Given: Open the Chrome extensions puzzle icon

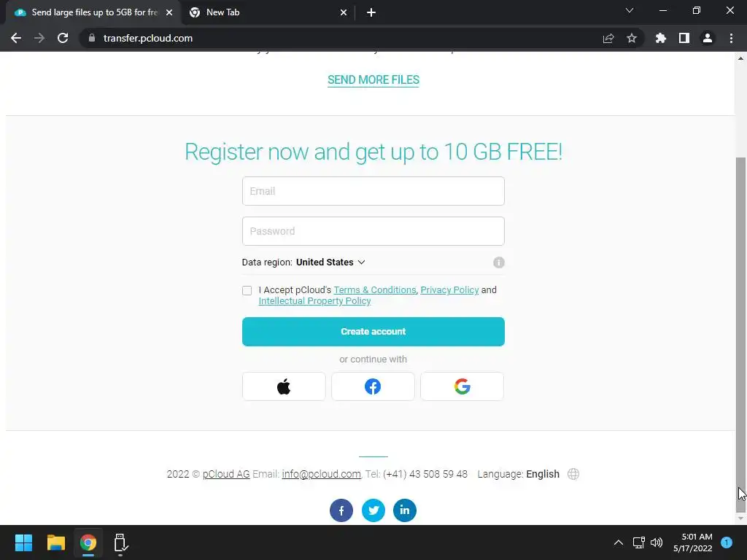Looking at the screenshot, I should 660,38.
